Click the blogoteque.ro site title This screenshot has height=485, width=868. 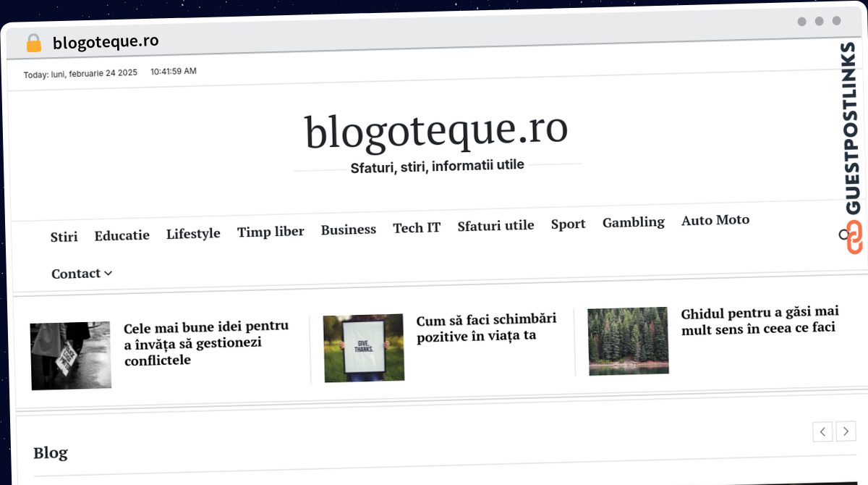coord(436,131)
